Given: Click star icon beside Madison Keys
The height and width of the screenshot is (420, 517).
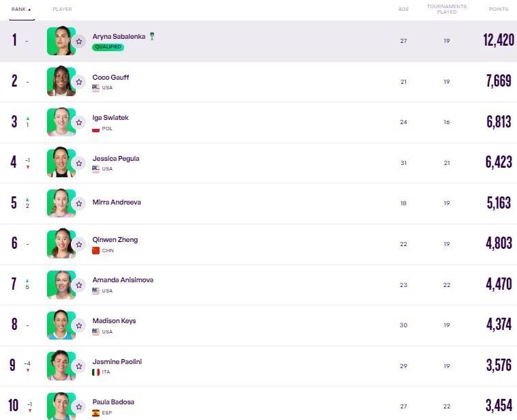Looking at the screenshot, I should [x=78, y=325].
